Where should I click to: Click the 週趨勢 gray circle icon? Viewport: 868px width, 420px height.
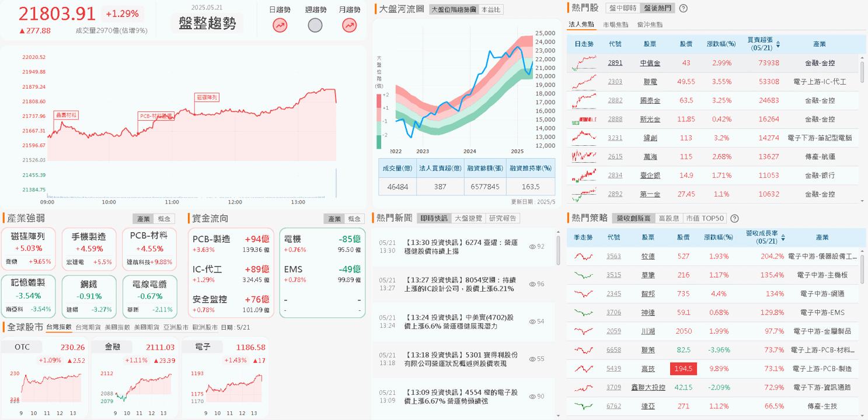pos(315,25)
